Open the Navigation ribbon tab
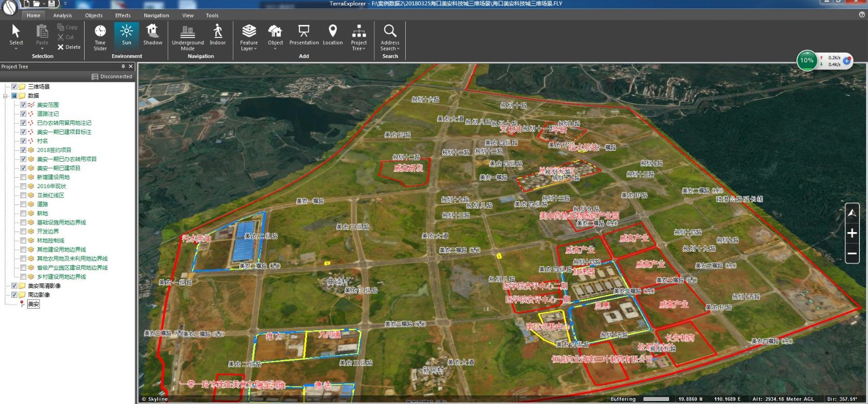 click(x=156, y=15)
